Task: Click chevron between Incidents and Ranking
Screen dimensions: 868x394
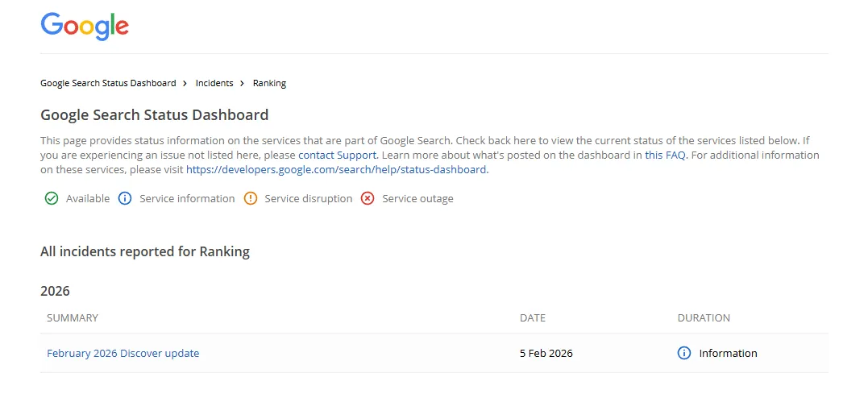Action: [243, 83]
